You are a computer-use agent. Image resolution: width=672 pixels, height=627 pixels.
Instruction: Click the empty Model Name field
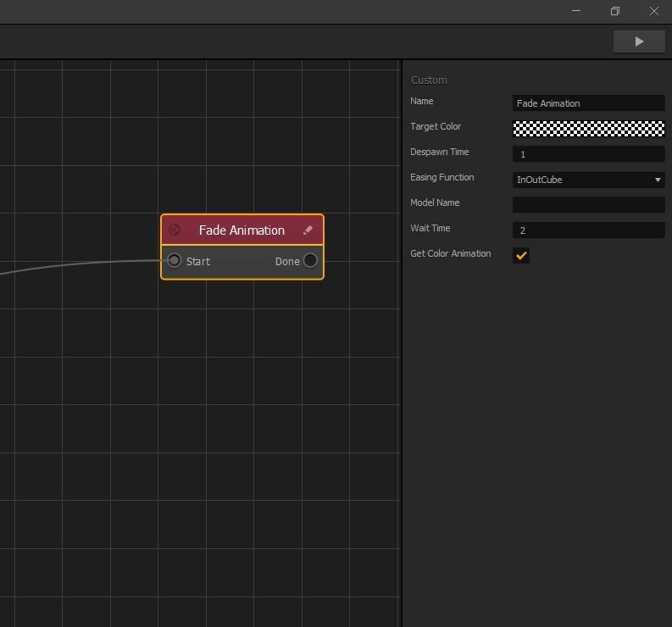point(588,205)
